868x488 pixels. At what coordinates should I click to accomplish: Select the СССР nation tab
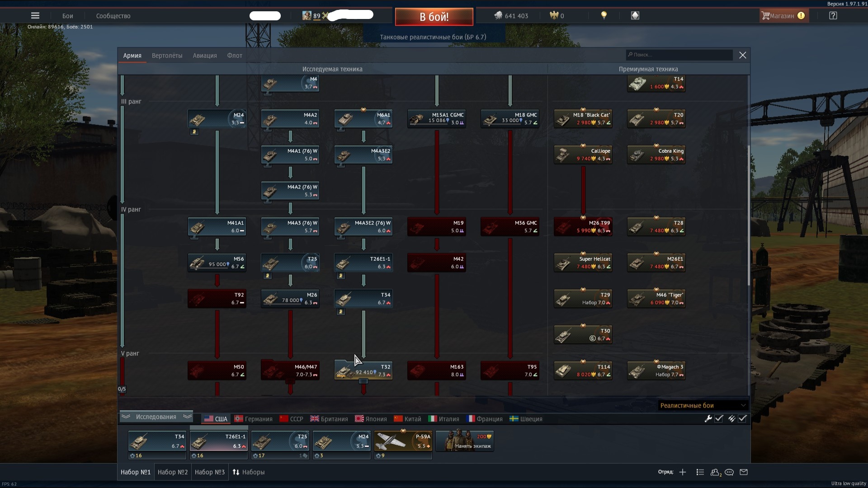[x=292, y=419]
